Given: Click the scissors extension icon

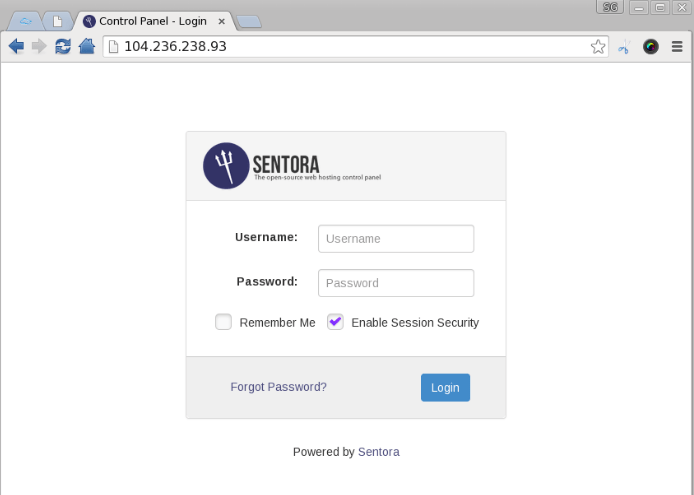Looking at the screenshot, I should point(625,46).
